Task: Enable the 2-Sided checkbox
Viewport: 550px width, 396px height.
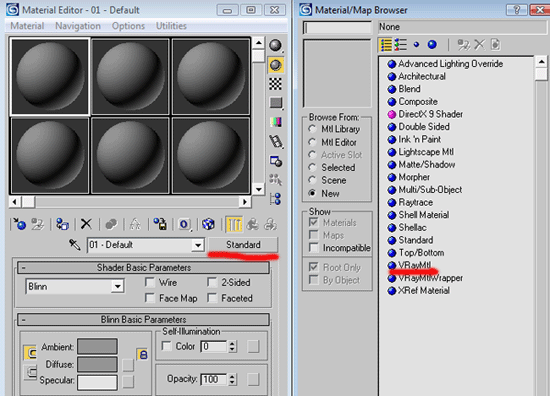Action: [212, 282]
